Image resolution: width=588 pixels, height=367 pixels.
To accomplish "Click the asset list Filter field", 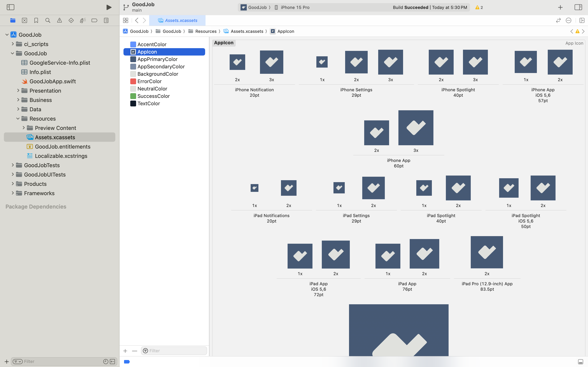I will (x=177, y=351).
